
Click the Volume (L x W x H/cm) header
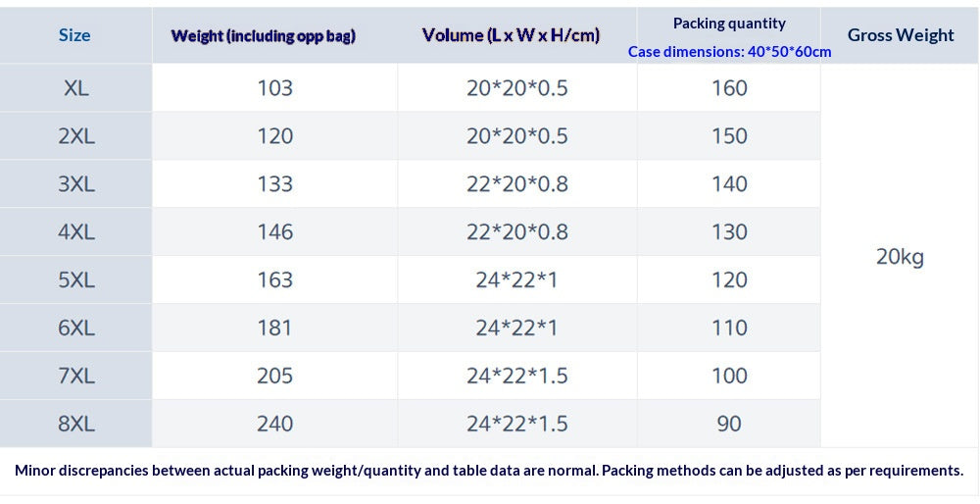coord(511,35)
